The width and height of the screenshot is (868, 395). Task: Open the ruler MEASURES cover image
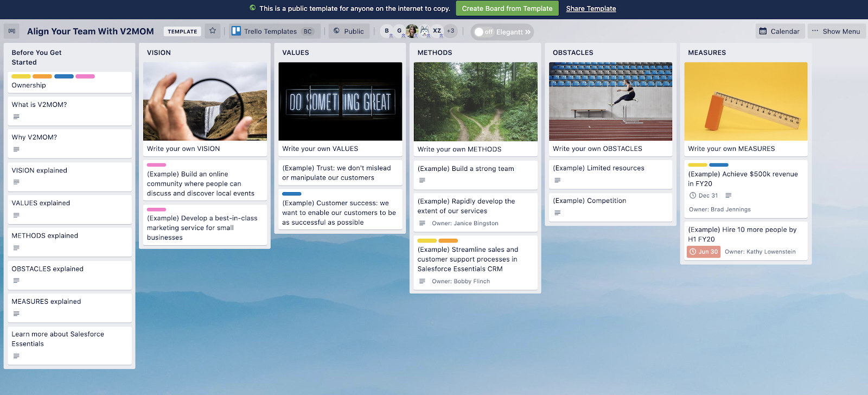[x=746, y=101]
